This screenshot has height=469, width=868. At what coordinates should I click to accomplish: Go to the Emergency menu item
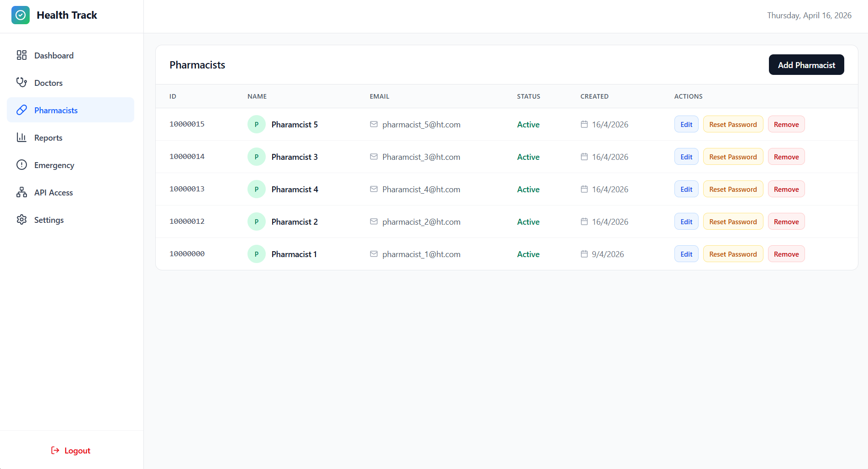(54, 165)
